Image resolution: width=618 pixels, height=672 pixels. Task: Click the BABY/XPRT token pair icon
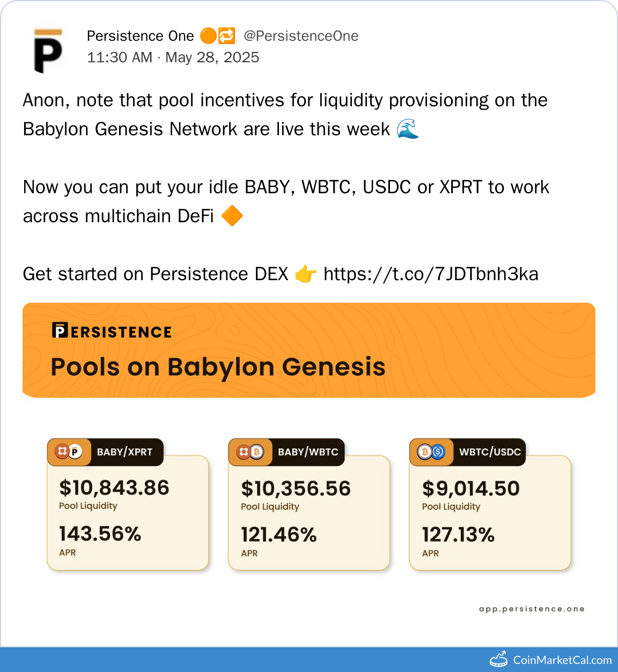(x=69, y=452)
